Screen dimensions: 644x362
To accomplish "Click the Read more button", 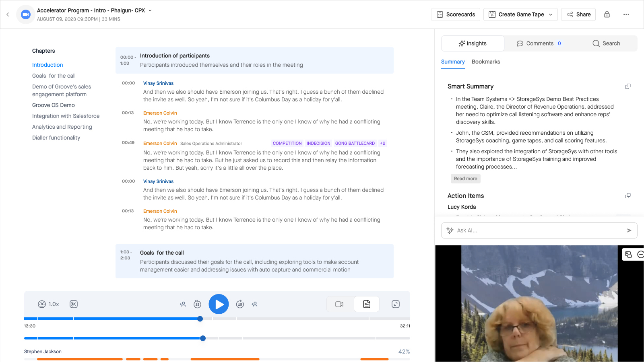I will tap(466, 179).
